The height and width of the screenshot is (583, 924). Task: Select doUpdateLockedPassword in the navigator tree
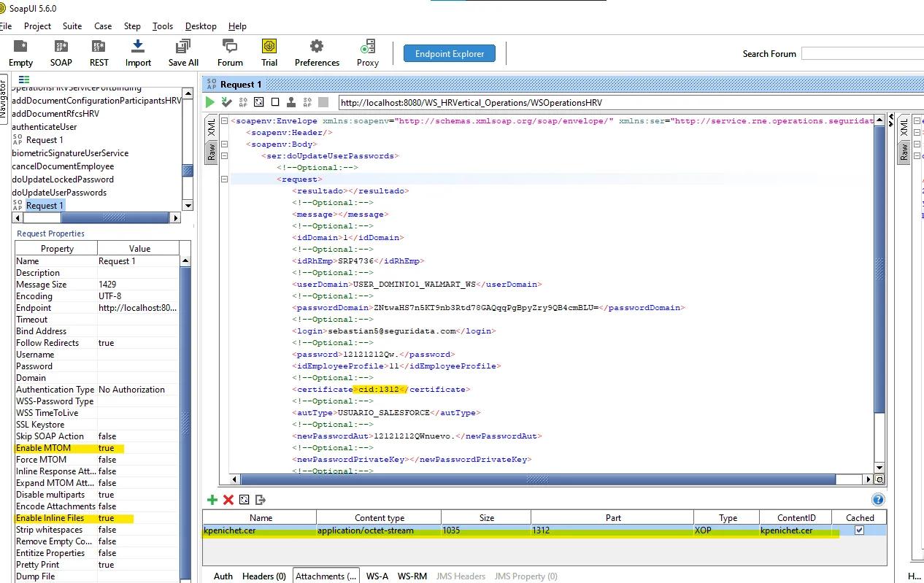tap(63, 179)
